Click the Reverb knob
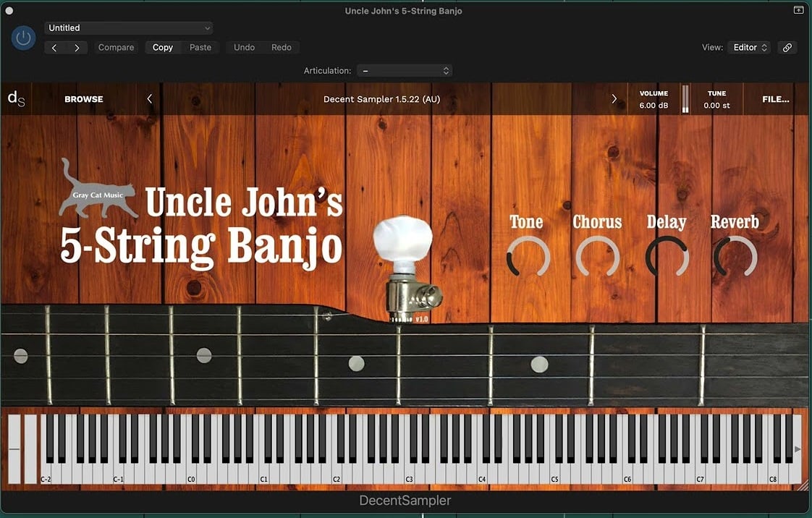 tap(735, 257)
